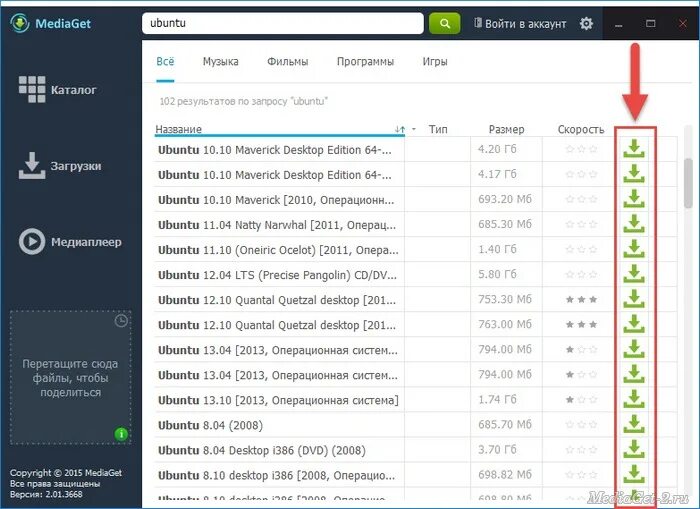Switch to the Игры tab

click(x=435, y=61)
